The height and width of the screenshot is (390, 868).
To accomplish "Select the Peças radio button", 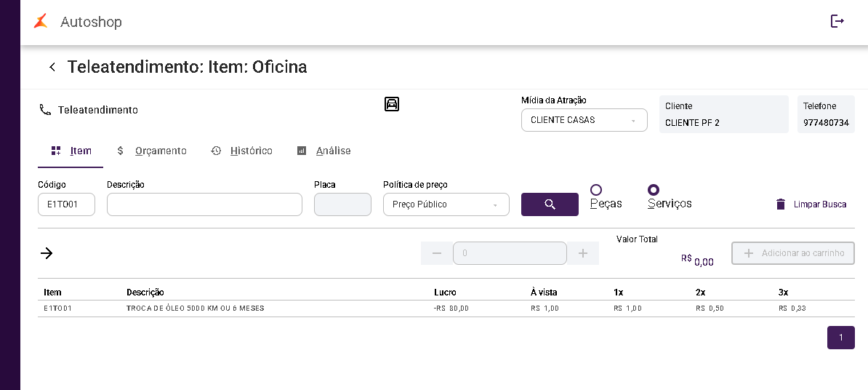I will tap(596, 190).
